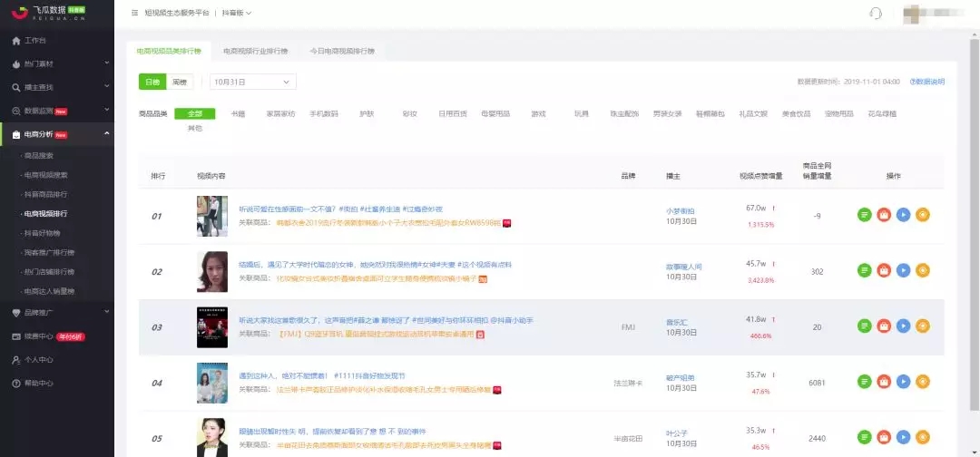Play the video using row 03's blue play icon

point(903,326)
